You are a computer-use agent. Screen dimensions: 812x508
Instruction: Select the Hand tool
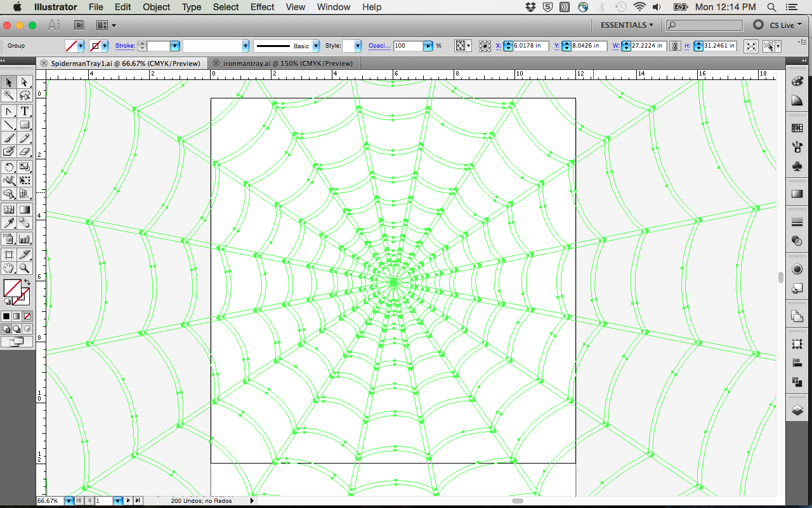pos(9,268)
